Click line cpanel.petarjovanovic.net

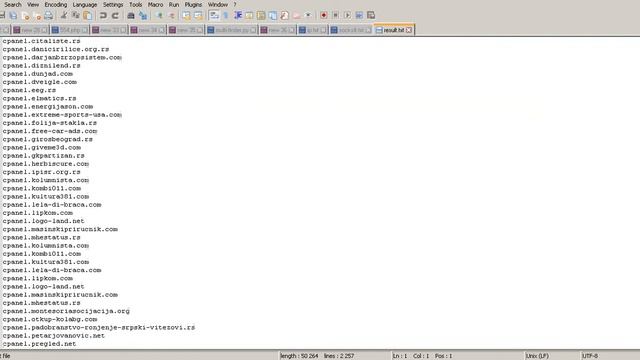(x=54, y=336)
